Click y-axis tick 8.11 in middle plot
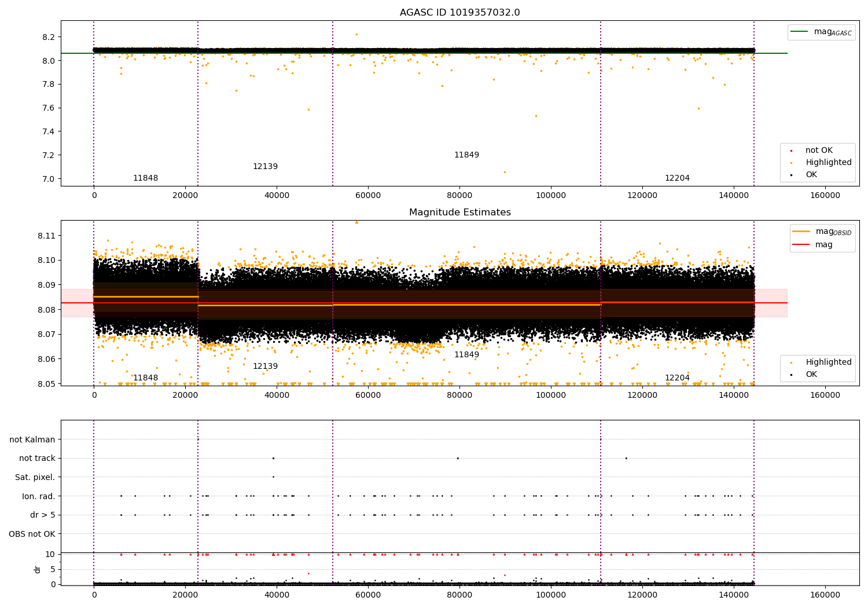The height and width of the screenshot is (608, 868). point(46,236)
